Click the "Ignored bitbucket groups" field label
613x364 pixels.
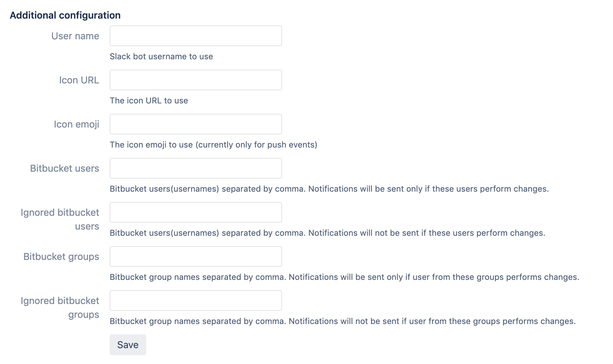point(60,307)
